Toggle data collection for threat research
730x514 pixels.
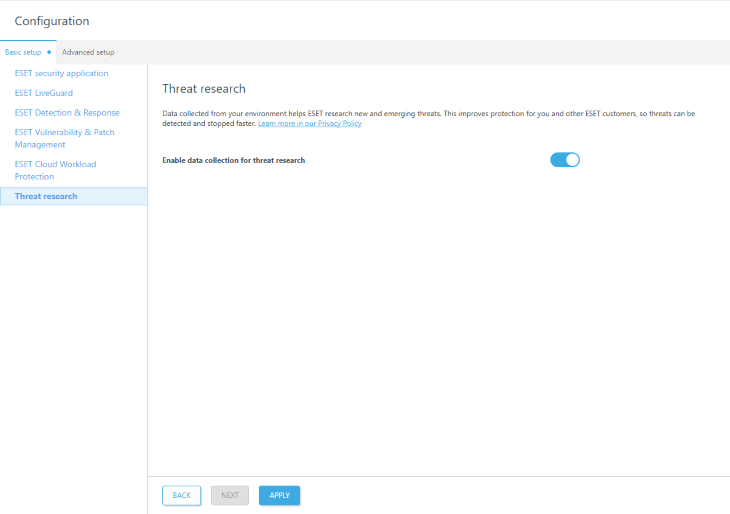pyautogui.click(x=565, y=160)
